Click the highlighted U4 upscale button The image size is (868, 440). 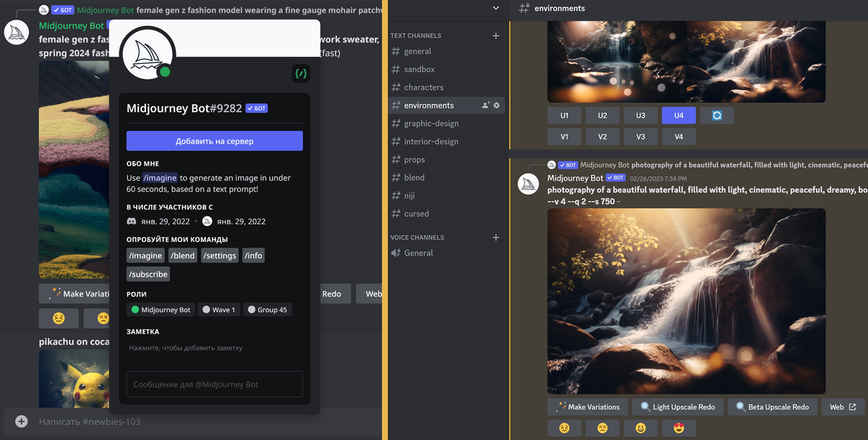(678, 116)
